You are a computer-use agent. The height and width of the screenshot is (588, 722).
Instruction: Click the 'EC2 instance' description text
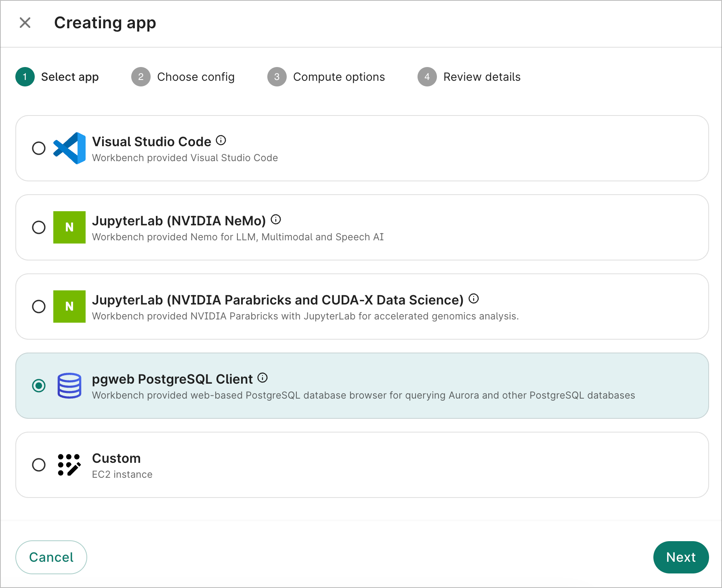[122, 475]
